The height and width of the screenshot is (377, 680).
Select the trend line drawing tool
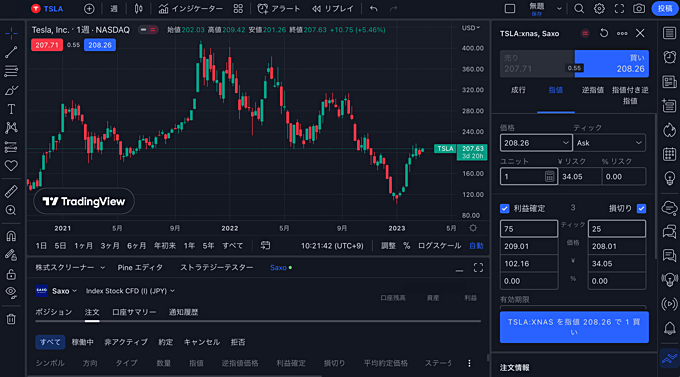click(11, 52)
